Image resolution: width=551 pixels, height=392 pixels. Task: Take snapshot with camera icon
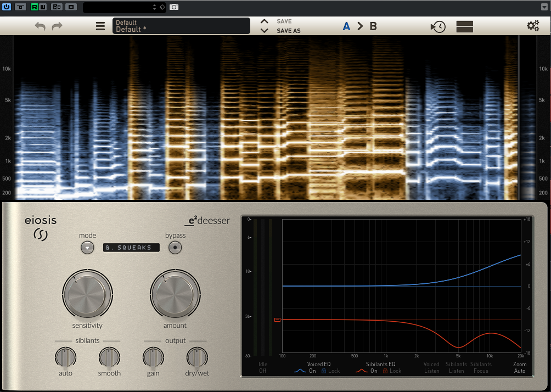[x=174, y=7]
